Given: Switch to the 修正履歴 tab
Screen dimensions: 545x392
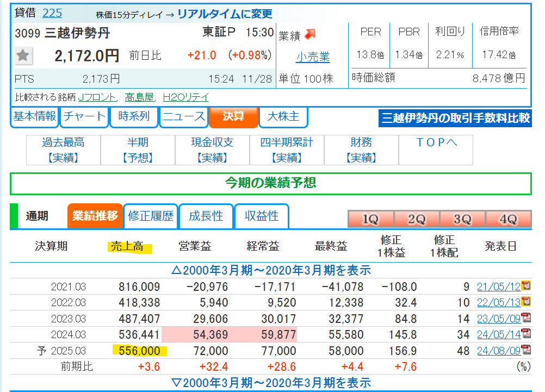Looking at the screenshot, I should click(151, 216).
